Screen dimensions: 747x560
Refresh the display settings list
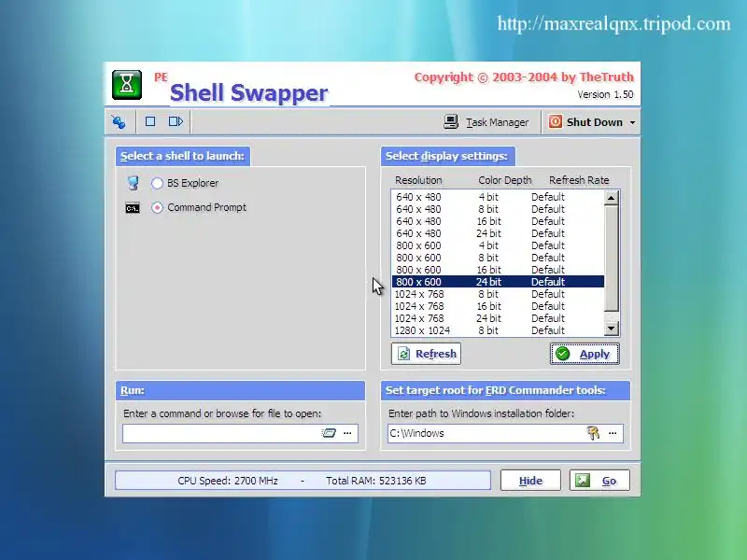[x=426, y=354]
